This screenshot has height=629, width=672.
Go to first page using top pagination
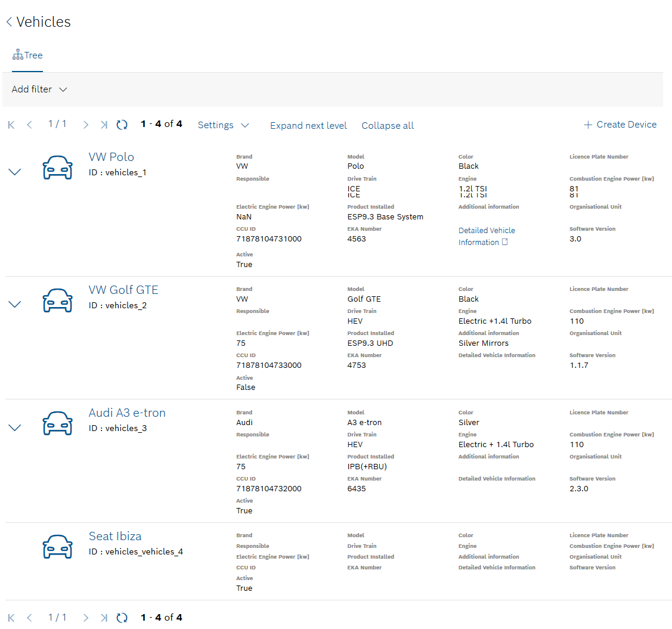click(x=11, y=125)
